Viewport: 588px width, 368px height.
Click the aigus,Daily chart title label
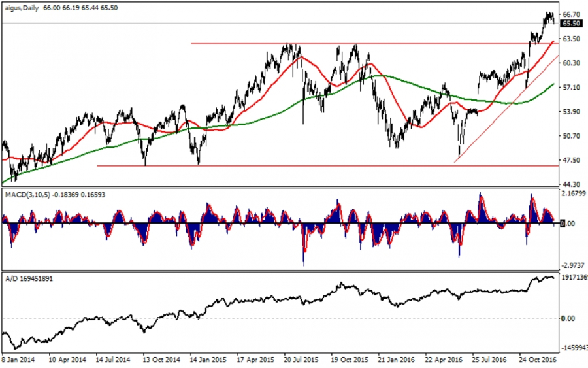pyautogui.click(x=21, y=5)
